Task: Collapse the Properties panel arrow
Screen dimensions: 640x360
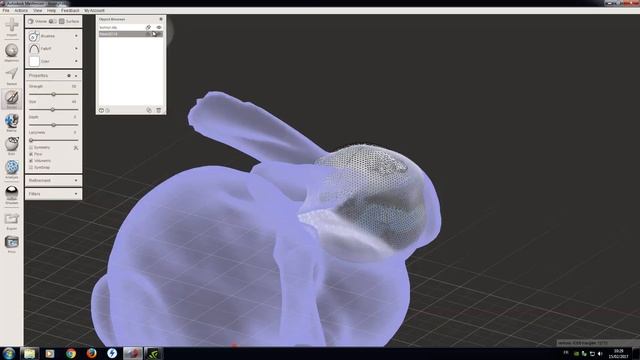Action: click(x=76, y=76)
